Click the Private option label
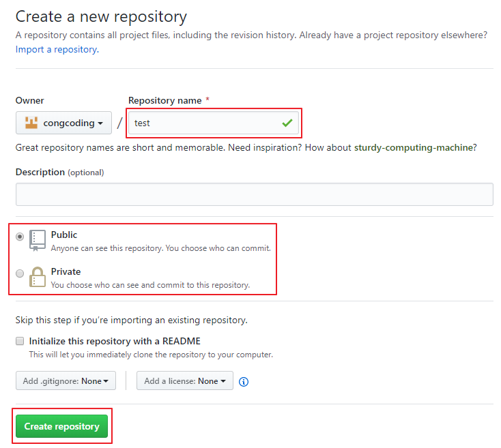Screen dimensions: 501x448 (66, 271)
